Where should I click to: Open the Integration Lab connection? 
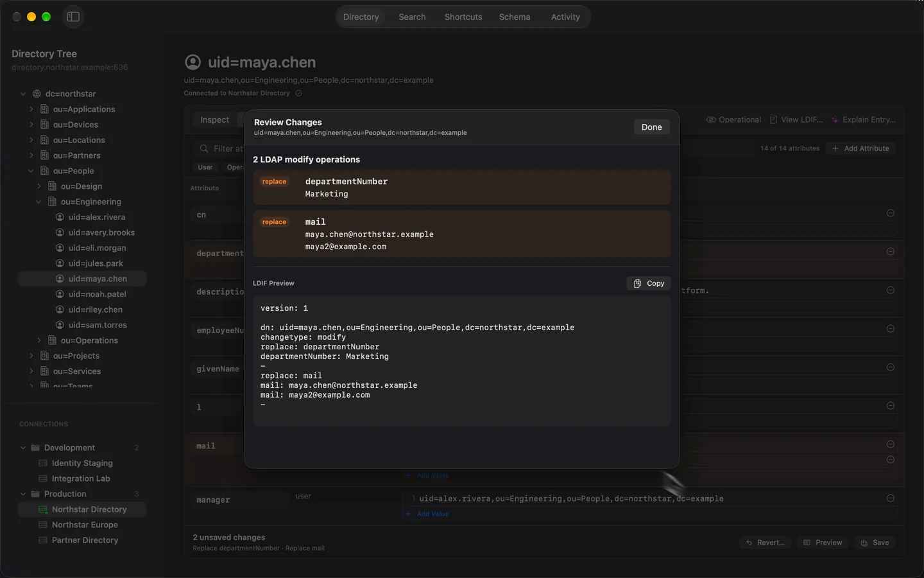pyautogui.click(x=81, y=478)
